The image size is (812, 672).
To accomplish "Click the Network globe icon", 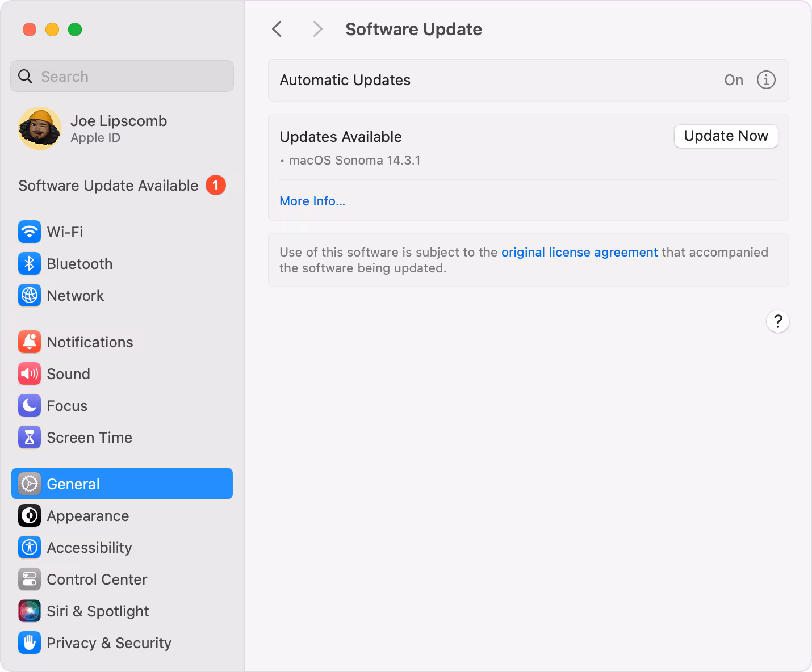I will (30, 295).
